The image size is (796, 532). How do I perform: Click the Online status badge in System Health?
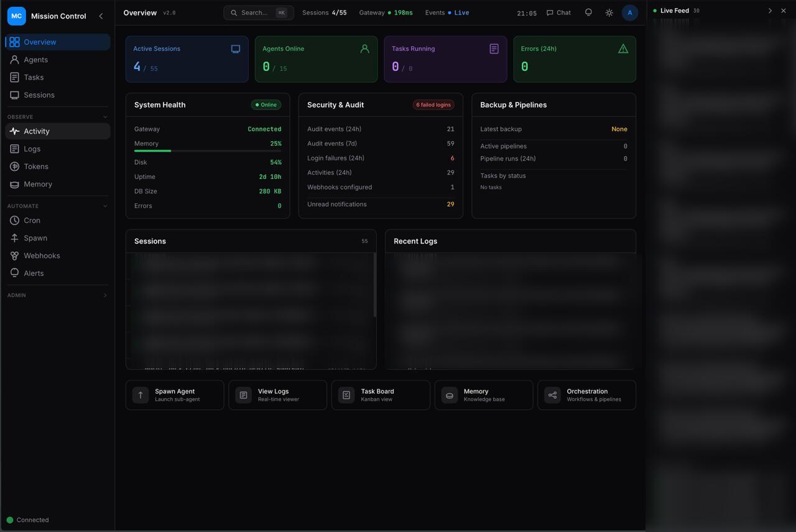[266, 104]
